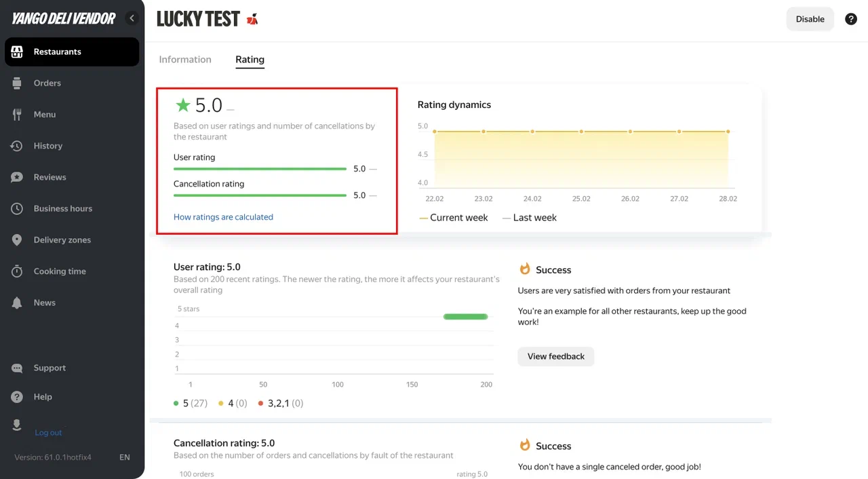Screen dimensions: 868x479
Task: Toggle the Last week legend entry
Action: [530, 218]
